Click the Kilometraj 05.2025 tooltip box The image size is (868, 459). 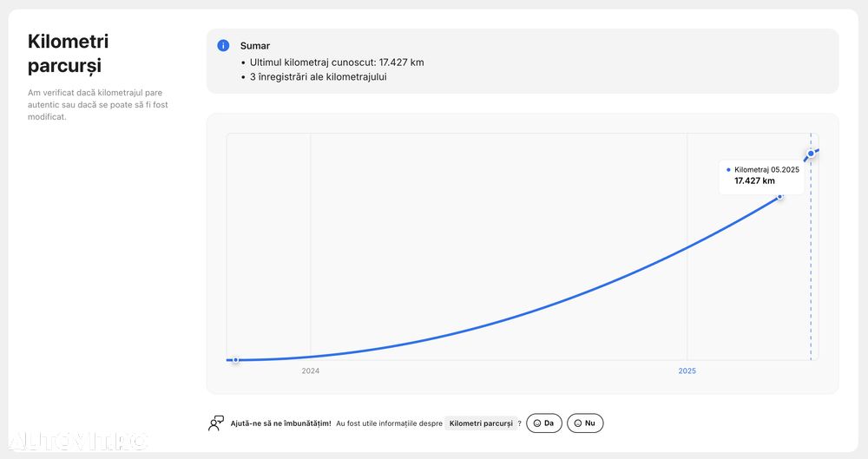762,175
